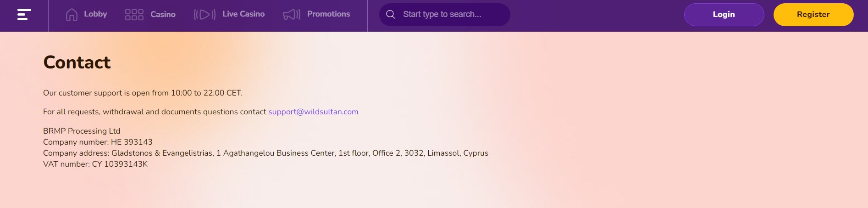Click the Promotions megaphone icon

click(292, 15)
